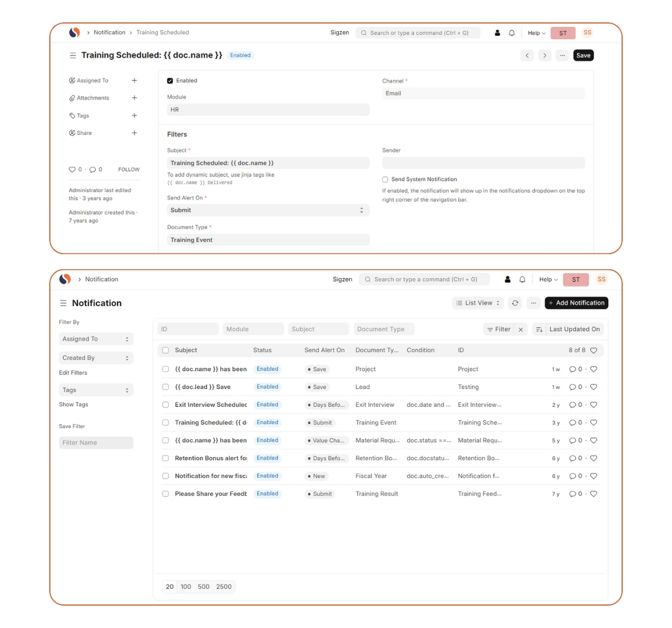The width and height of the screenshot is (672, 628).
Task: Click the plus icon next to Attachments
Action: (134, 98)
